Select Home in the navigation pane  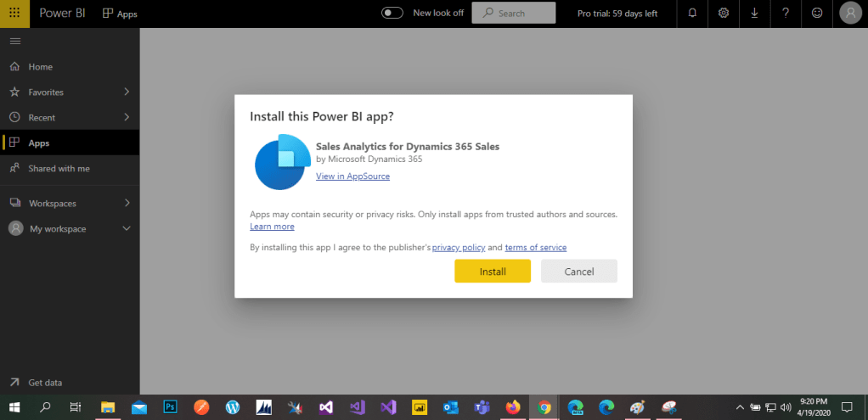[40, 67]
